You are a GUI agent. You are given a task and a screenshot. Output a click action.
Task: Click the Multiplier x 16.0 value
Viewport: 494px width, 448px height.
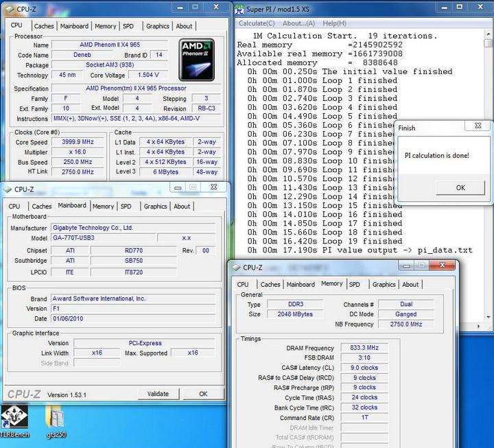[x=78, y=152]
